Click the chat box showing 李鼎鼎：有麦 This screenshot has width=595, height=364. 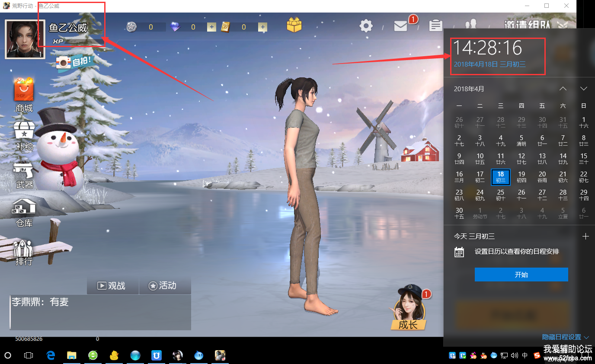tap(100, 313)
